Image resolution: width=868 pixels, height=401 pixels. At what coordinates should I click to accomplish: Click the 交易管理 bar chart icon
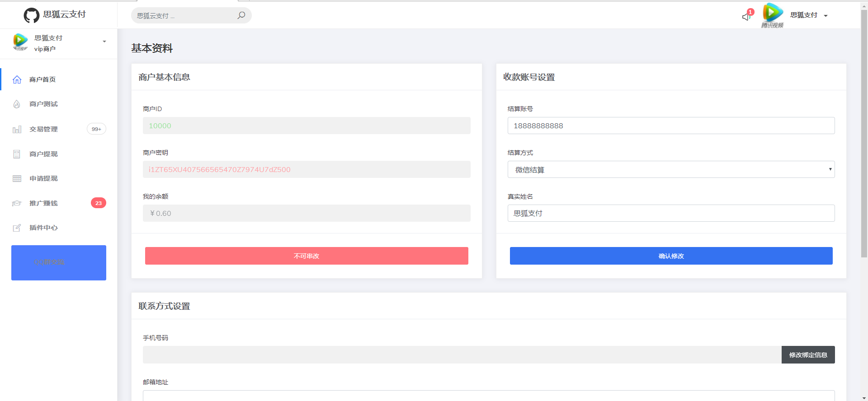[17, 130]
